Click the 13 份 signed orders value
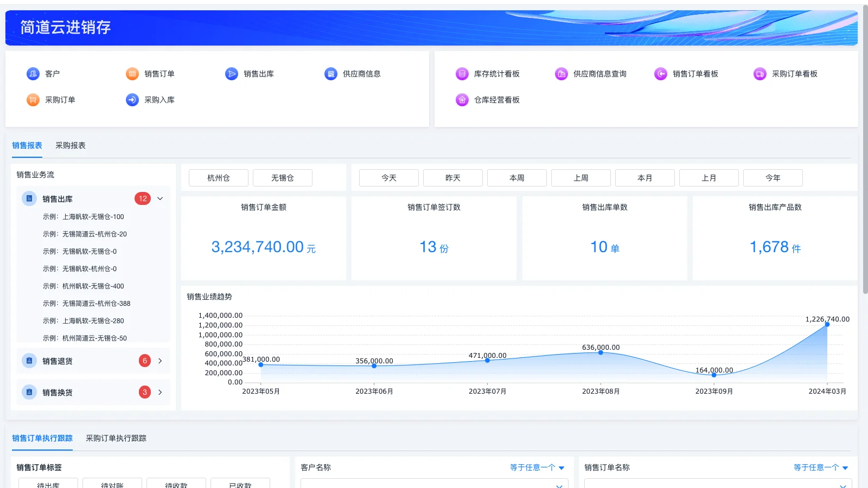 (x=434, y=247)
